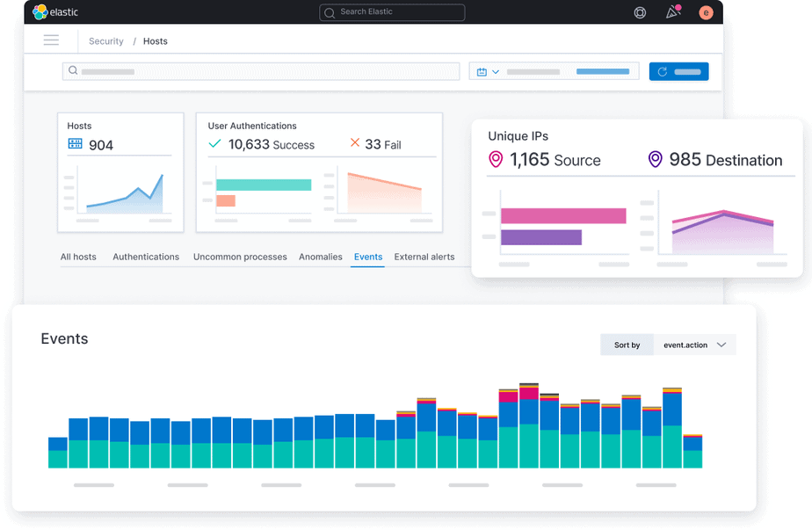Click the Elastic logo icon
The width and height of the screenshot is (812, 530).
tap(40, 12)
